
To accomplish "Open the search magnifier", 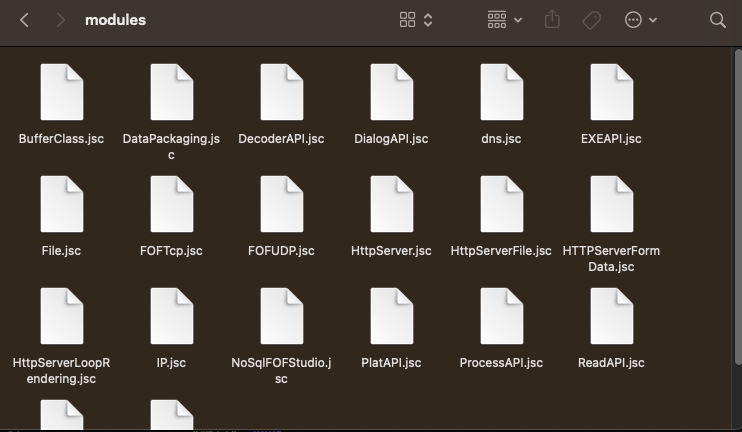I will (718, 20).
